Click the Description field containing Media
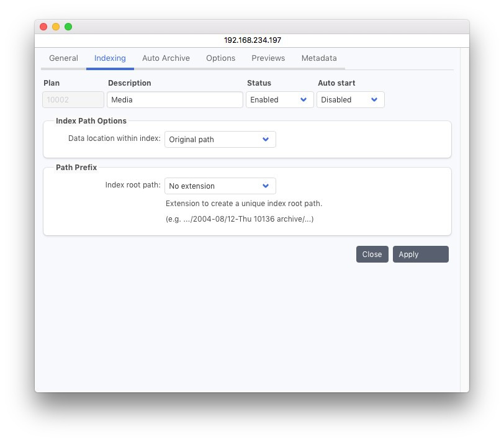Viewport: 504px width, 442px height. [174, 100]
